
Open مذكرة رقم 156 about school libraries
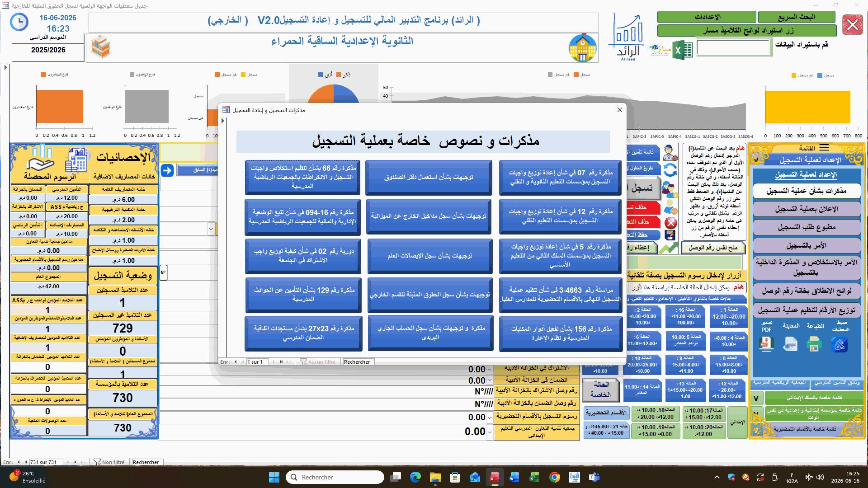[561, 333]
